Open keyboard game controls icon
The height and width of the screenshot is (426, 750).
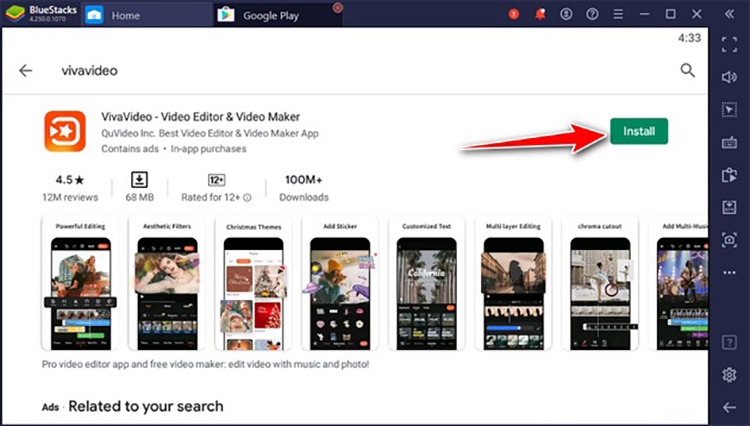pos(729,142)
